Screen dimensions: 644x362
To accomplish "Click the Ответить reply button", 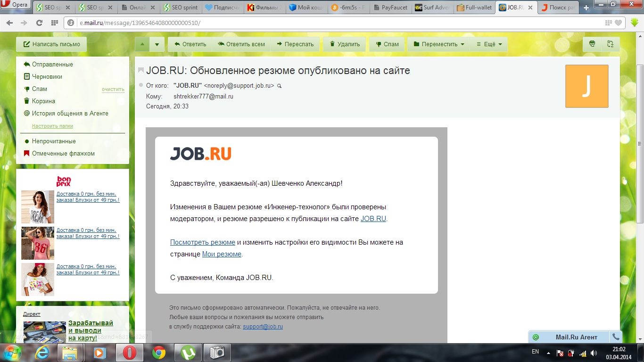I will coord(190,44).
